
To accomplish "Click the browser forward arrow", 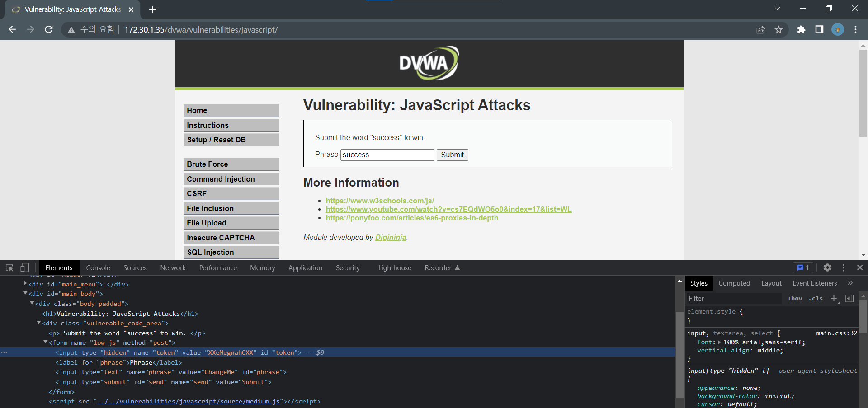I will [30, 29].
